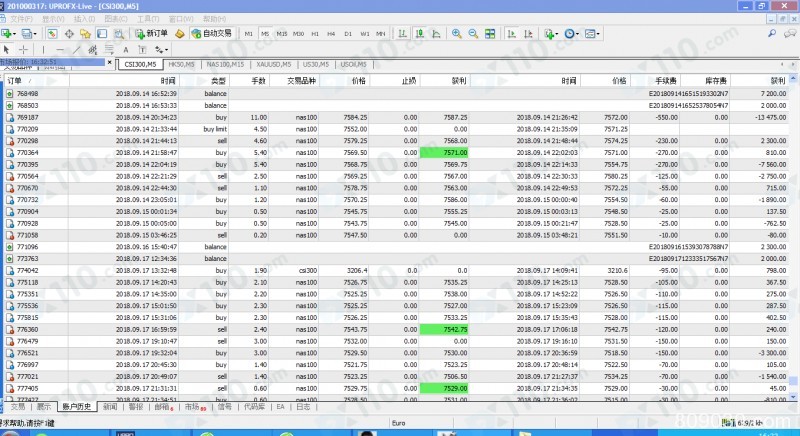The image size is (800, 436).
Task: Select the H1 timeframe
Action: [315, 34]
